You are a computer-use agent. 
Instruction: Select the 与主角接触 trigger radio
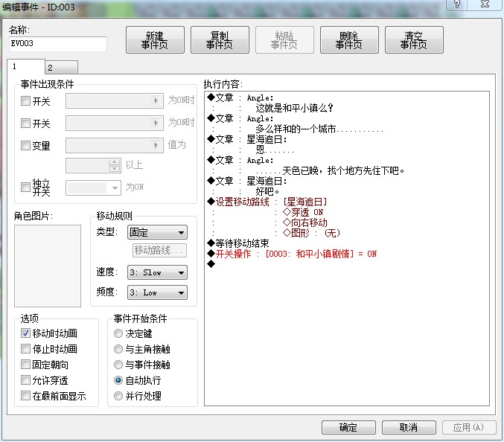pyautogui.click(x=118, y=349)
